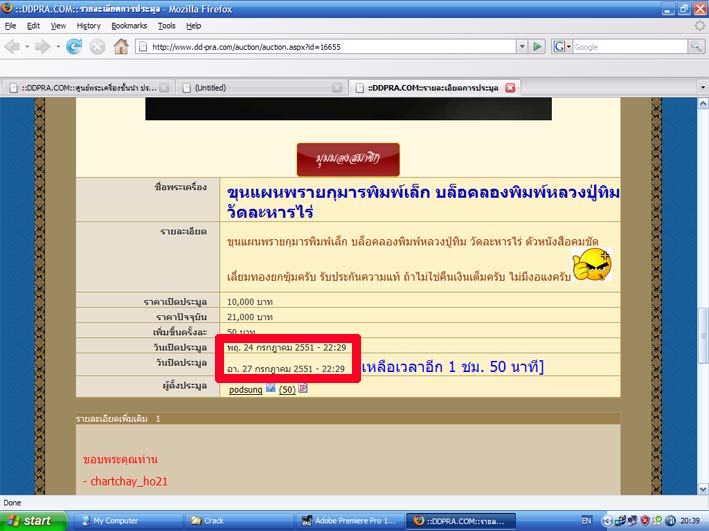The image size is (709, 531).
Task: Click the Forward navigation arrow
Action: click(43, 46)
